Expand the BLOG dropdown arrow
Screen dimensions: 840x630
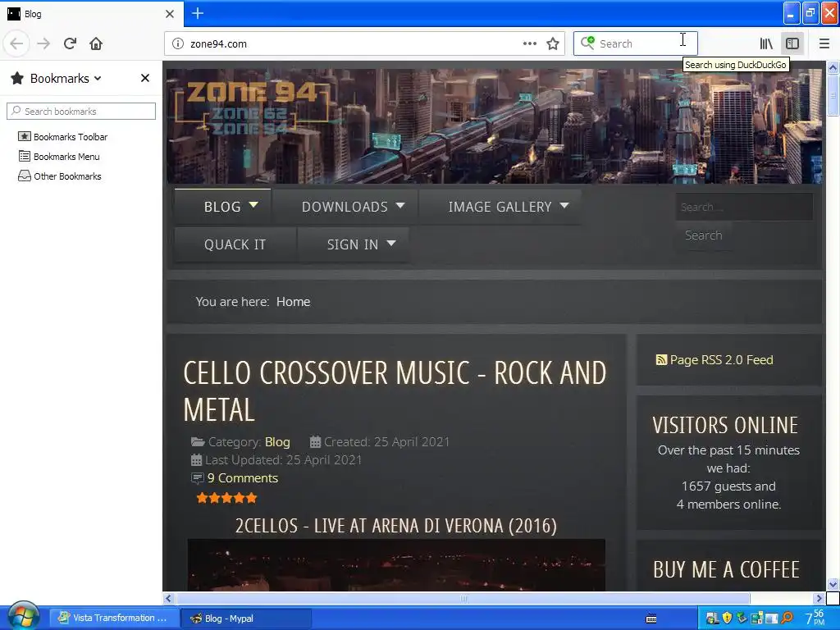click(253, 205)
